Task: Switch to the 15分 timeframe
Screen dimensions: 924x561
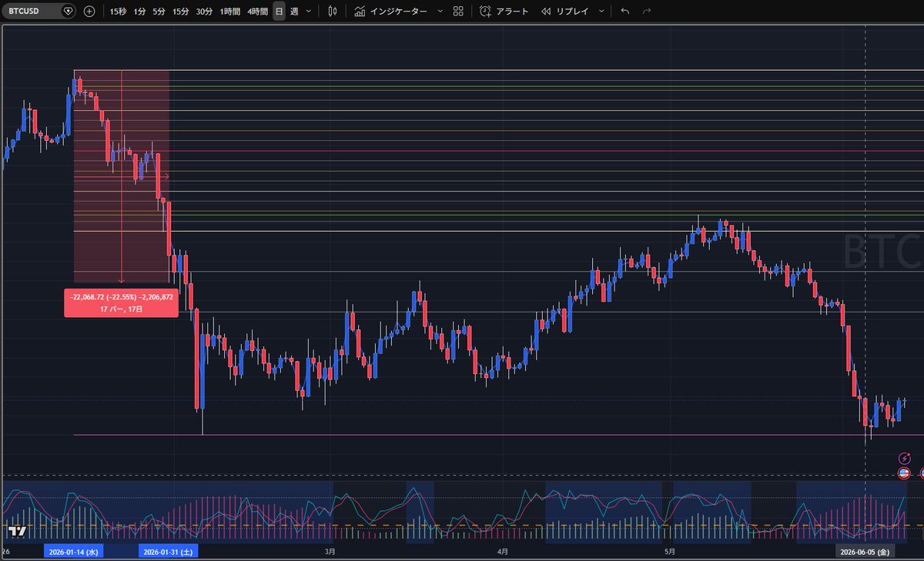Action: [x=180, y=12]
